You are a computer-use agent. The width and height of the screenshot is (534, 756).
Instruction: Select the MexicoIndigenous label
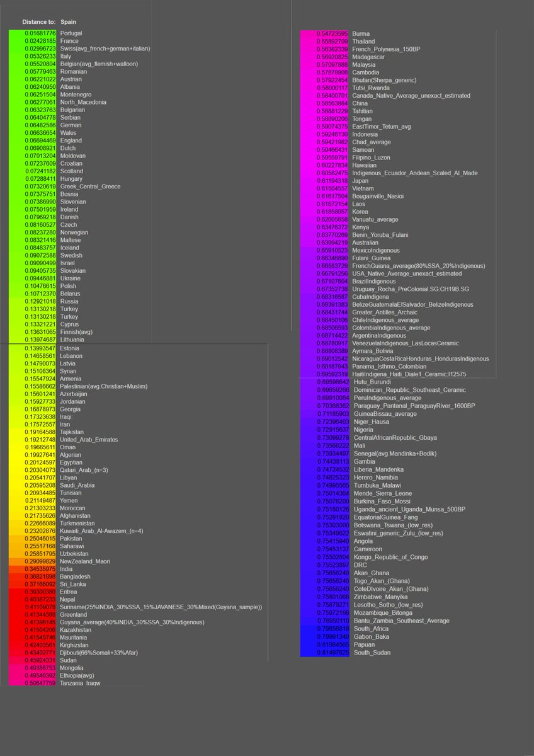(x=377, y=251)
